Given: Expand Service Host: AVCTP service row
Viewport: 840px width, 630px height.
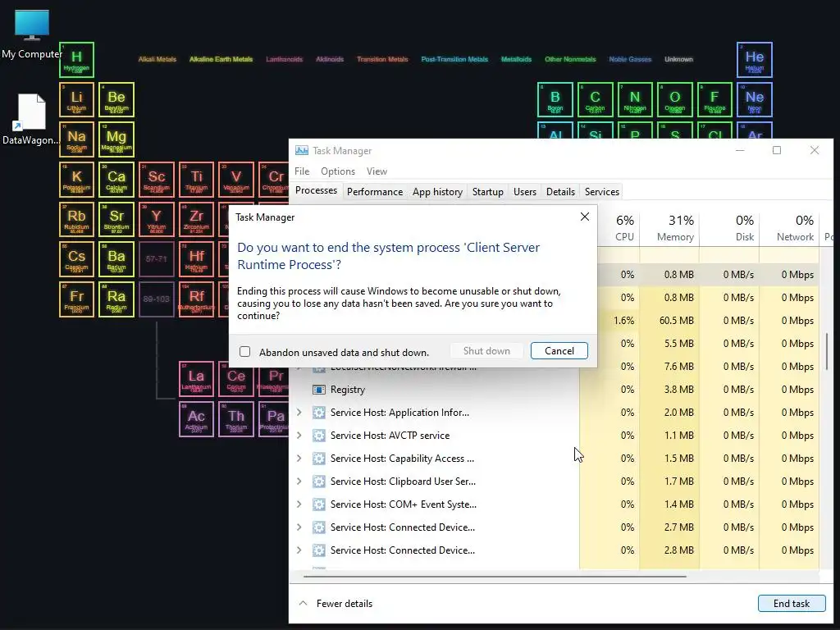Looking at the screenshot, I should pos(299,436).
